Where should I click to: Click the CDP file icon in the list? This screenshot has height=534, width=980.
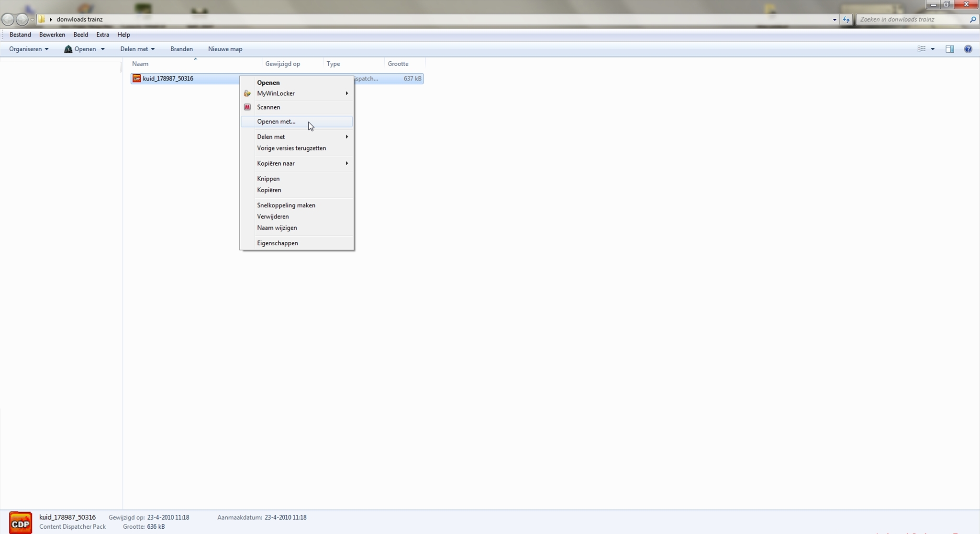pyautogui.click(x=137, y=79)
